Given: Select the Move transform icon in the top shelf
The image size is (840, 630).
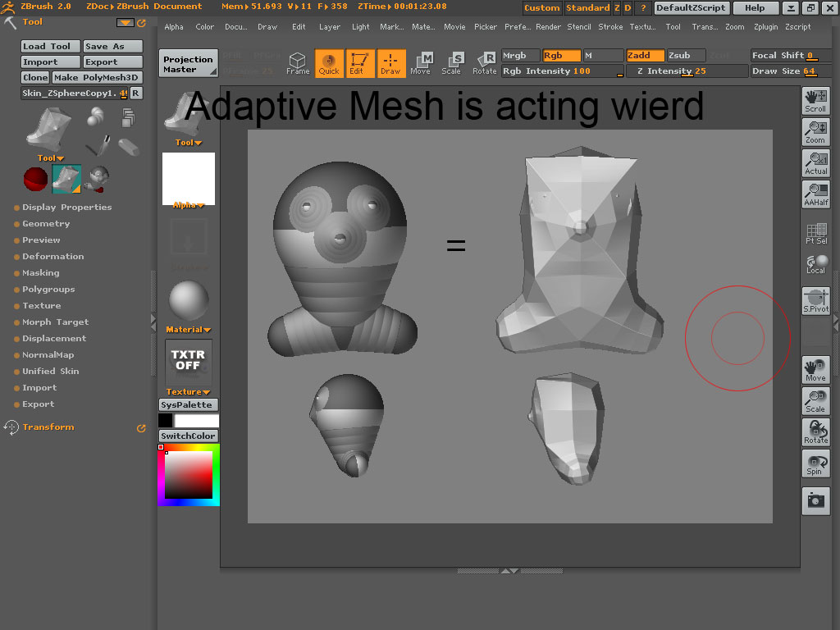Looking at the screenshot, I should point(422,63).
